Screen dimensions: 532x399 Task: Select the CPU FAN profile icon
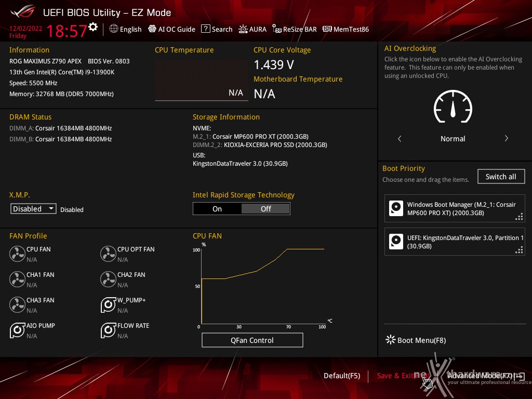coord(17,254)
